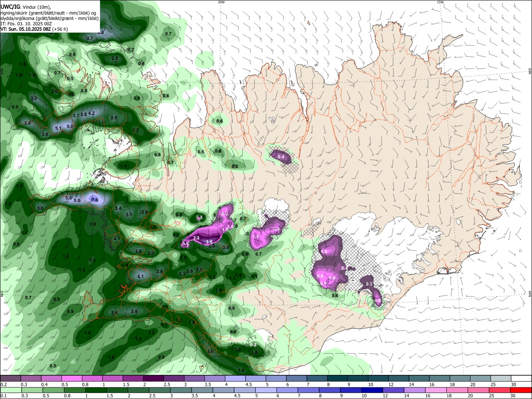Select the lilac 14 swatch in rain legend

(x=414, y=390)
